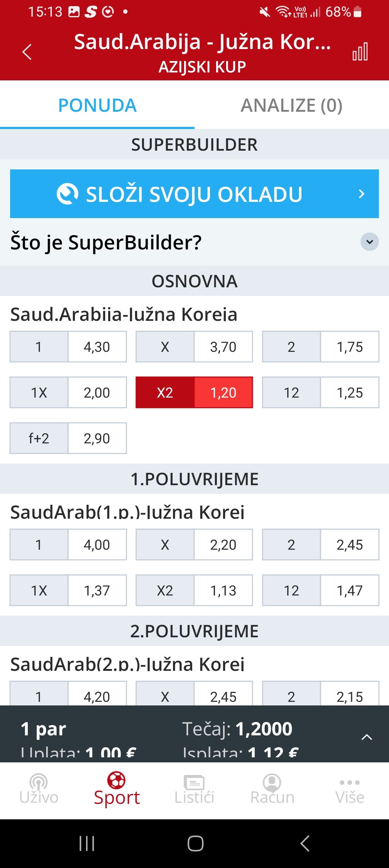
Task: Select the PONUDA tab
Action: point(97,105)
